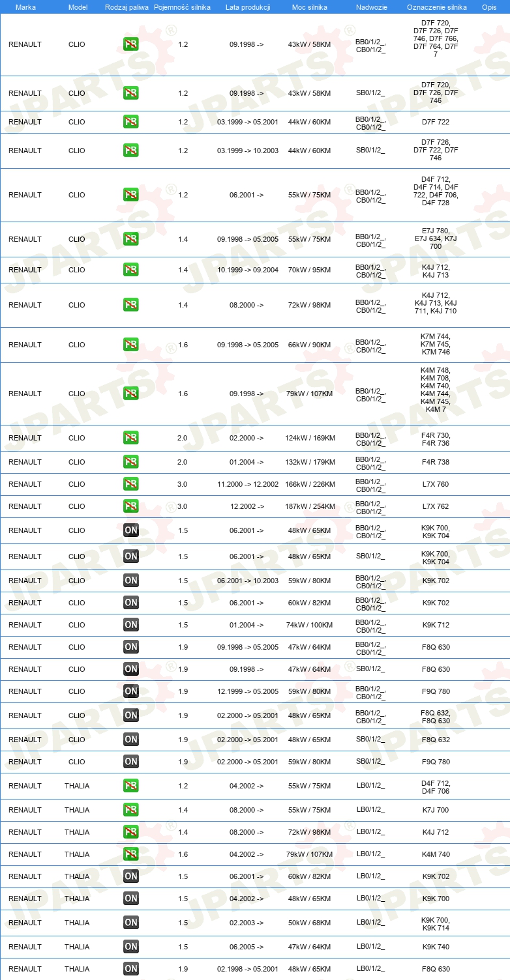This screenshot has height=980, width=510.
Task: Click the Marka column header
Action: click(x=25, y=7)
